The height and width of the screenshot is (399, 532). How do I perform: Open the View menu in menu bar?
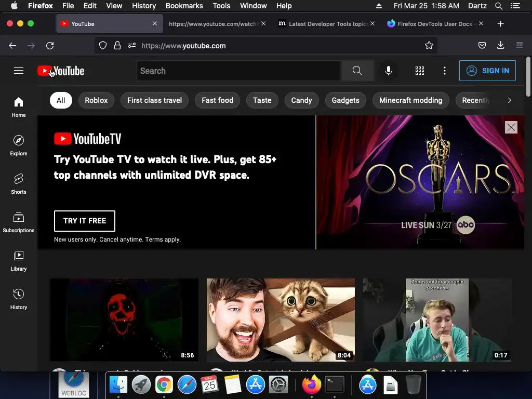tap(114, 6)
